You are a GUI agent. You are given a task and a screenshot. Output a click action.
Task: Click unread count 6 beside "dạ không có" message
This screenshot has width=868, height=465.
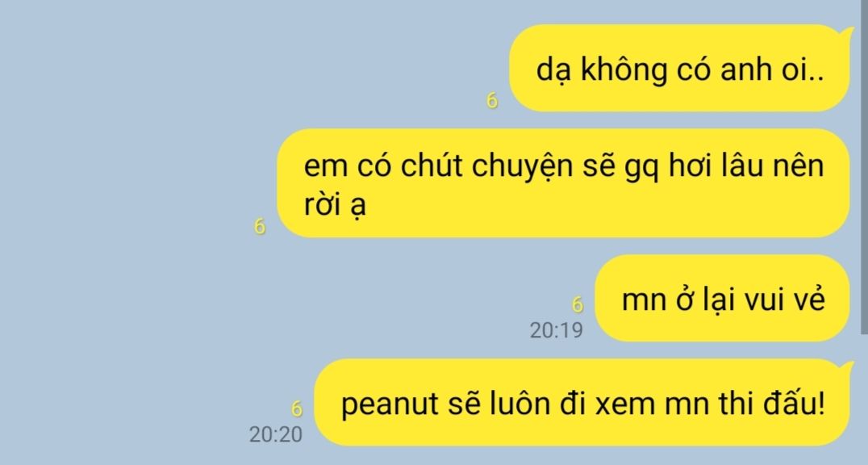tap(492, 101)
